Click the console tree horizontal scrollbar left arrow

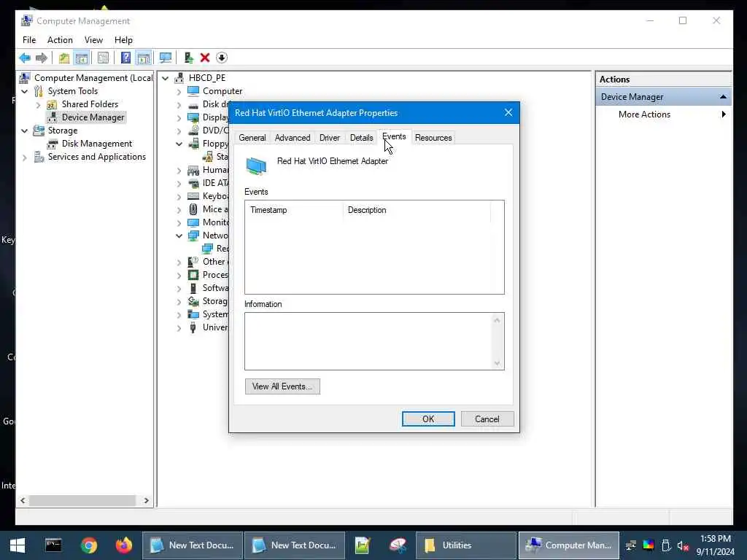(23, 500)
